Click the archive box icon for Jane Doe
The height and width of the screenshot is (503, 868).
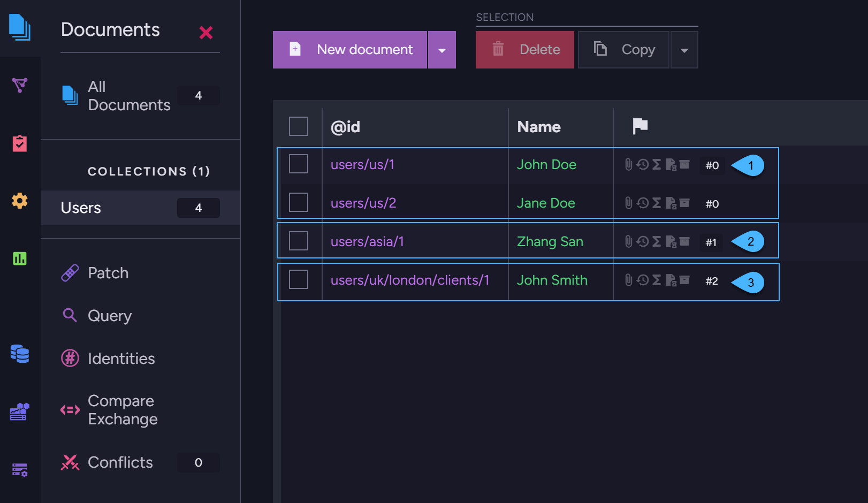[684, 202]
